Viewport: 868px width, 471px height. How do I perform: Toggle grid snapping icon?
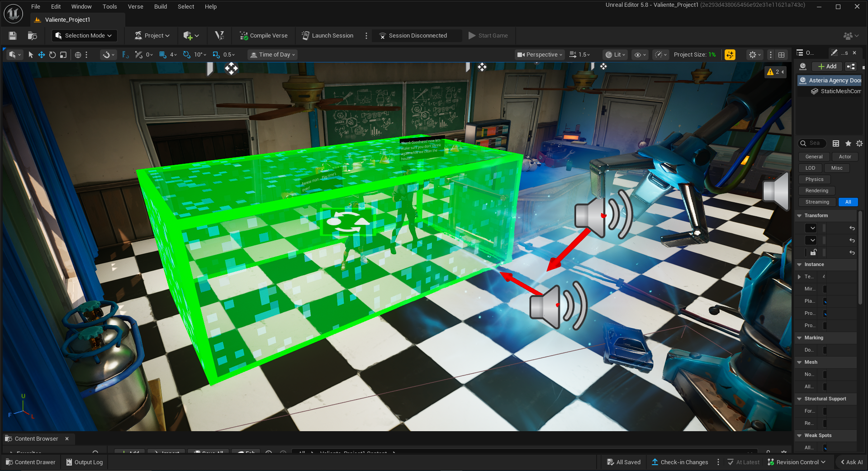pos(163,55)
